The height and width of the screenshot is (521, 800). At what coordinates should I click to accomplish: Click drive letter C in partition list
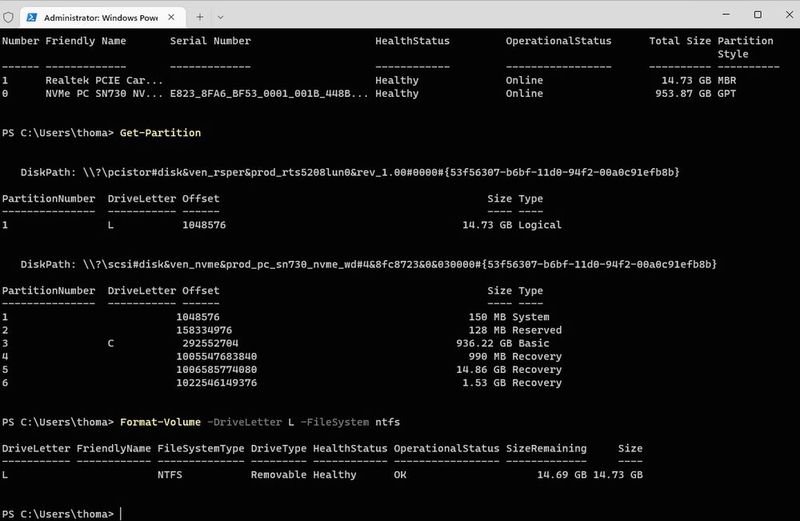[x=111, y=343]
